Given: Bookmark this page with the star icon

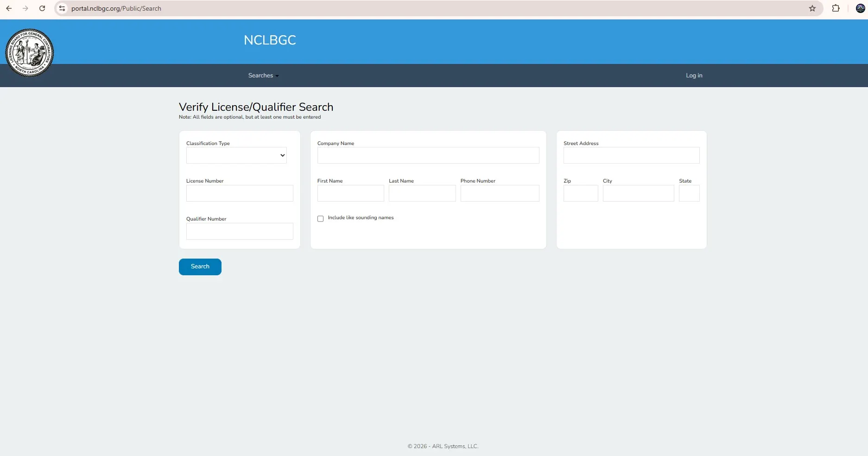Looking at the screenshot, I should tap(812, 8).
